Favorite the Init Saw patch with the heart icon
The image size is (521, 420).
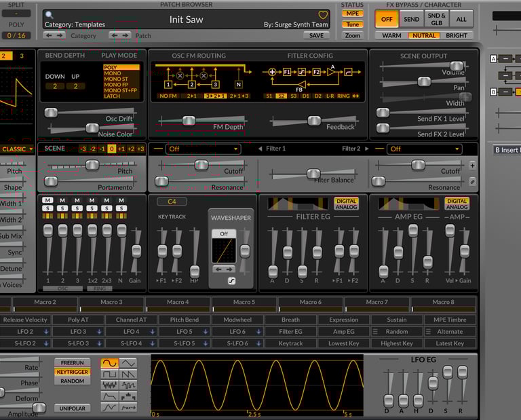coord(324,15)
